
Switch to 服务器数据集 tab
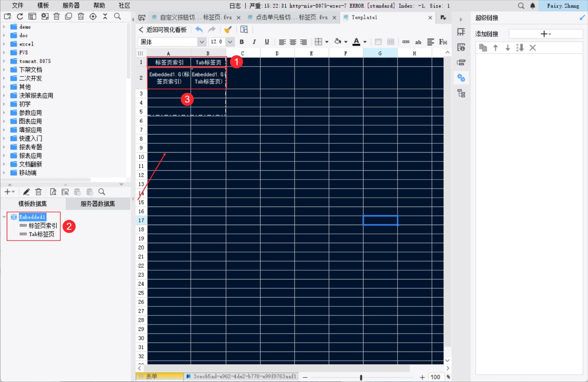click(x=98, y=204)
